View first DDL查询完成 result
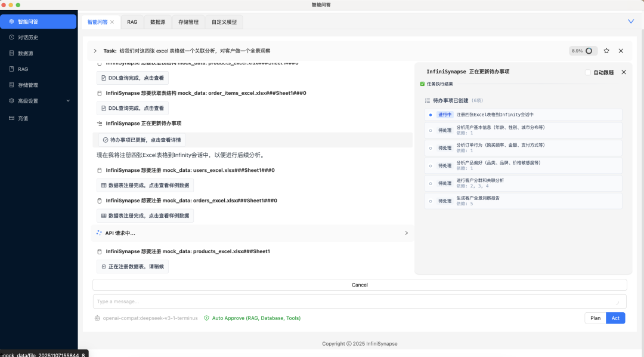This screenshot has width=644, height=357. click(x=132, y=78)
